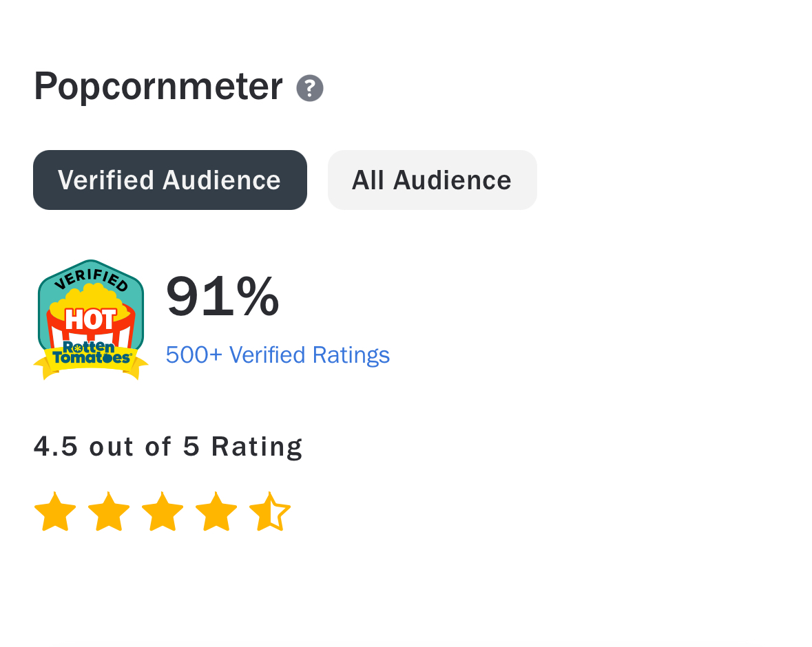Click the half-filled fifth star

(270, 512)
